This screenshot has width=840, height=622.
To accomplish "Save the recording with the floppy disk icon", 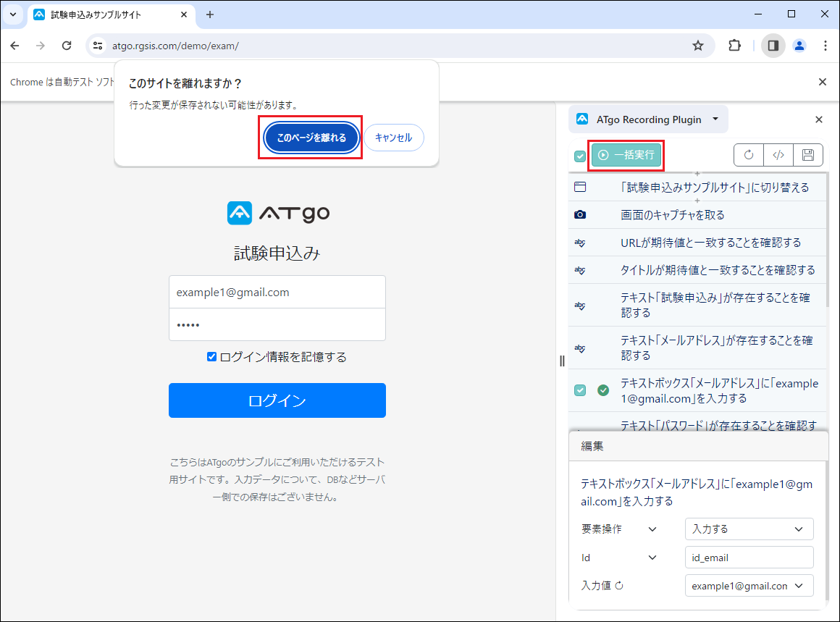I will [807, 154].
